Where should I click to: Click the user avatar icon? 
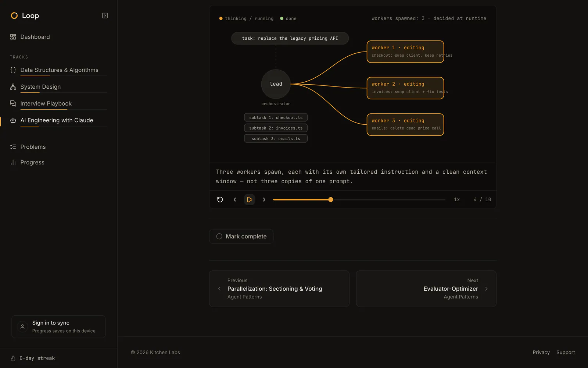[22, 327]
